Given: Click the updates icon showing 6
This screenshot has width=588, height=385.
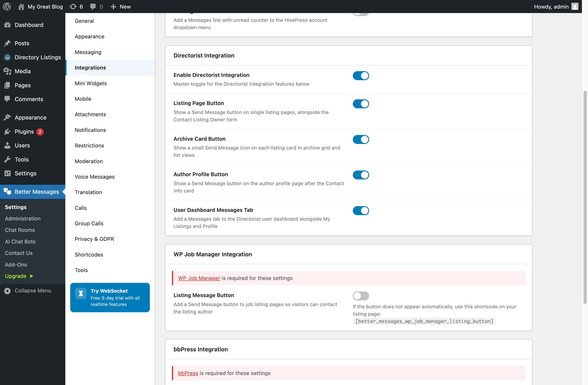Looking at the screenshot, I should pos(73,7).
